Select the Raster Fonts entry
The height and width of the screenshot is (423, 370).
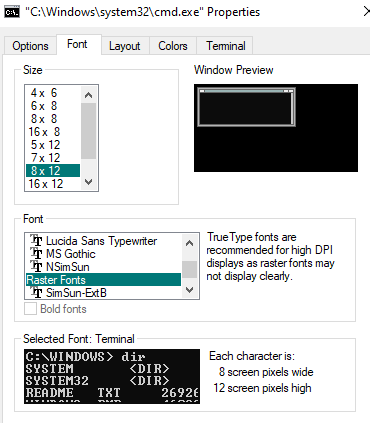pyautogui.click(x=103, y=280)
